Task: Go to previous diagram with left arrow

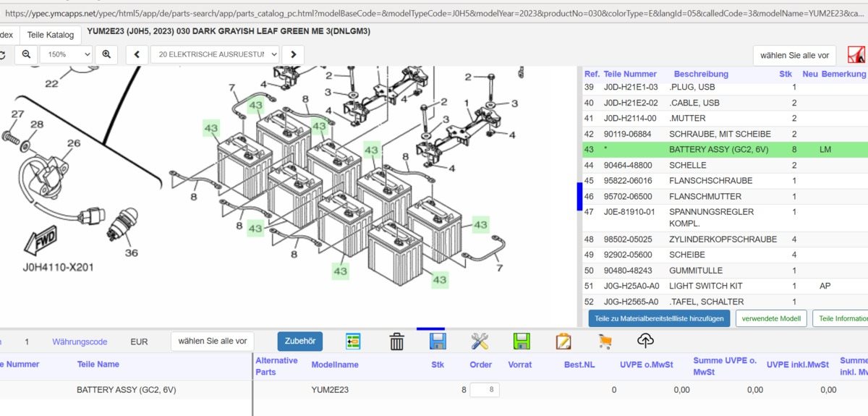Action: pos(137,54)
